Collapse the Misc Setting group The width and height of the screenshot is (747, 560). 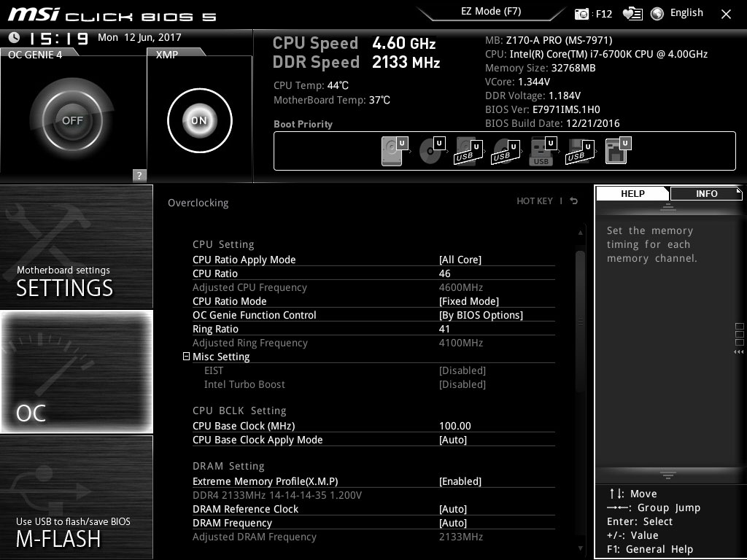point(186,356)
